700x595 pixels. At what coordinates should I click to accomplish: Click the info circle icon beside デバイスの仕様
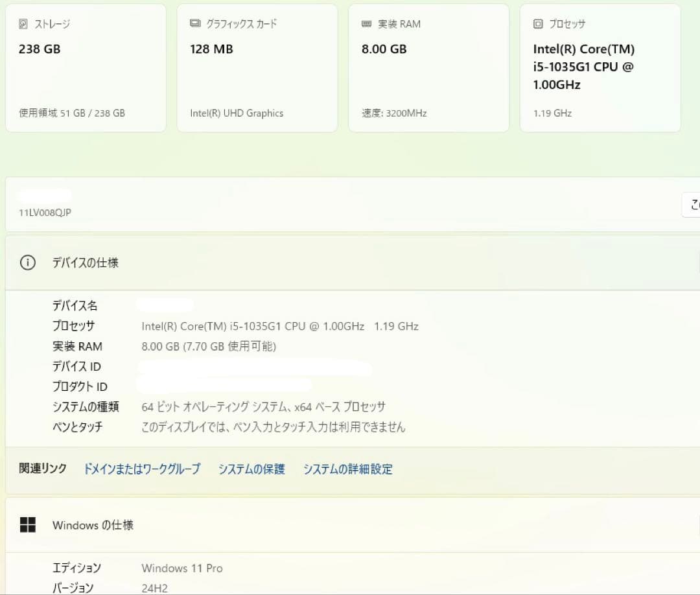(28, 263)
